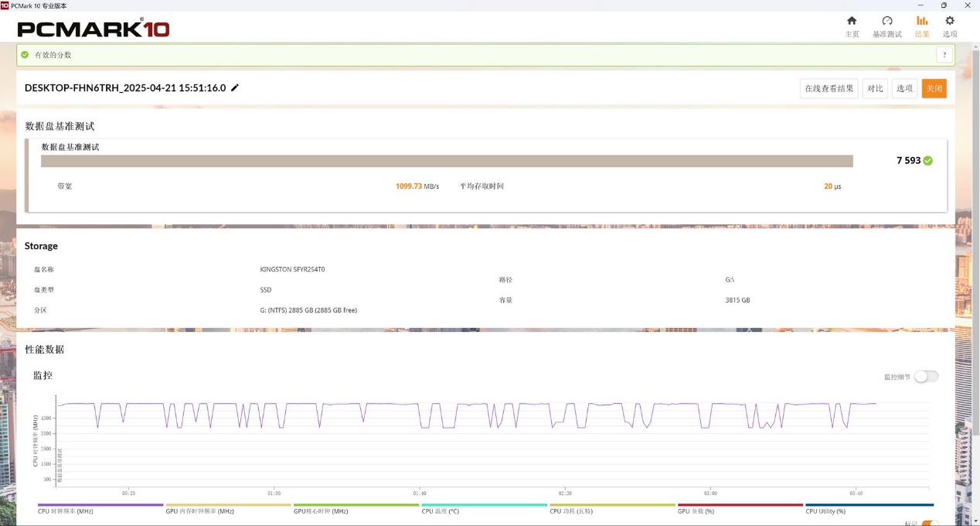This screenshot has height=526, width=980.
Task: Click the Storage section heading
Action: 41,246
